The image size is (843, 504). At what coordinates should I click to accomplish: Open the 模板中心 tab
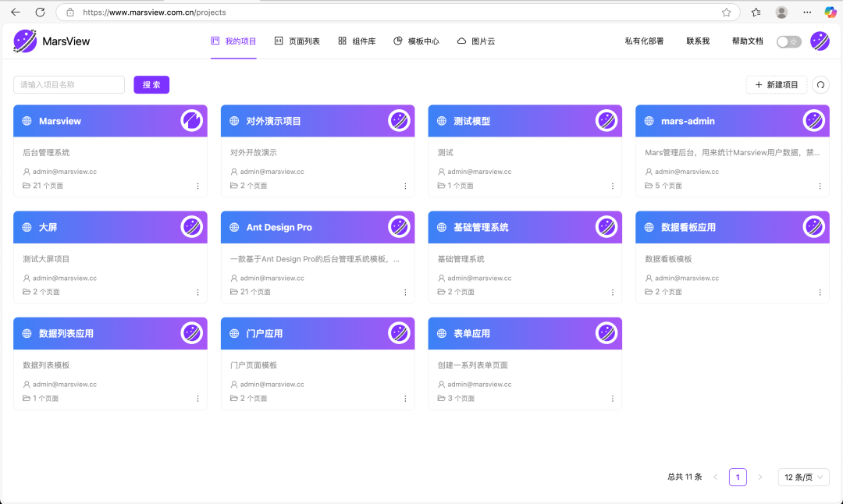416,41
